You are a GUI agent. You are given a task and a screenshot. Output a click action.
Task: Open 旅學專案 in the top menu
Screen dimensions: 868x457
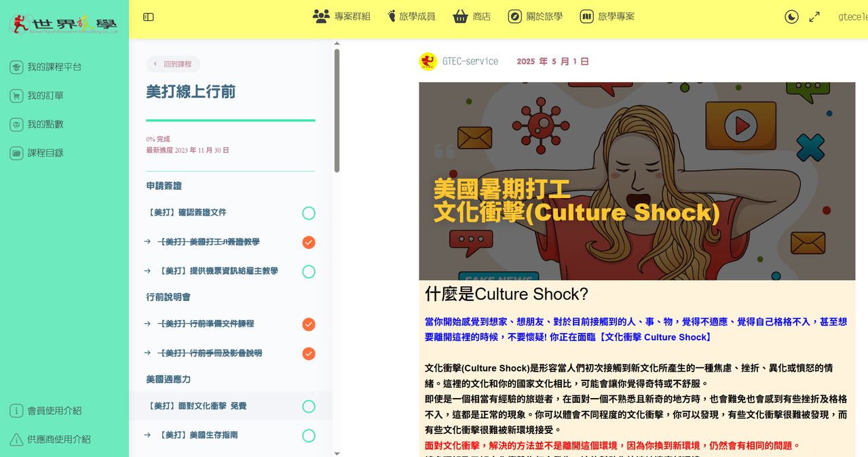tap(607, 16)
